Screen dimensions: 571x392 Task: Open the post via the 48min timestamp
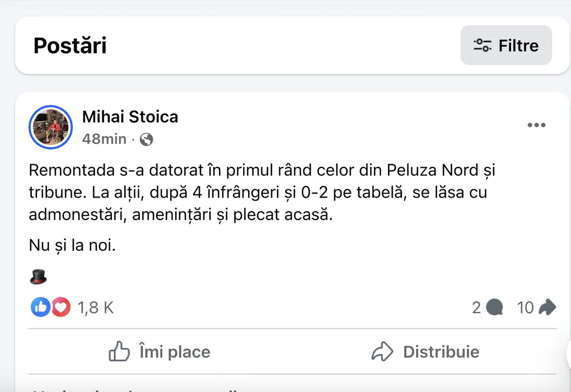point(104,139)
